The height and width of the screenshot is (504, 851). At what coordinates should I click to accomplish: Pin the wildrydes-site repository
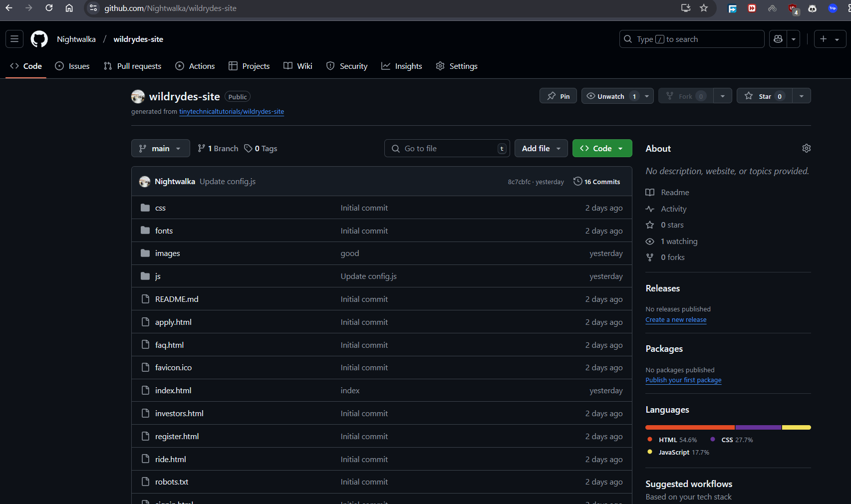pyautogui.click(x=558, y=96)
